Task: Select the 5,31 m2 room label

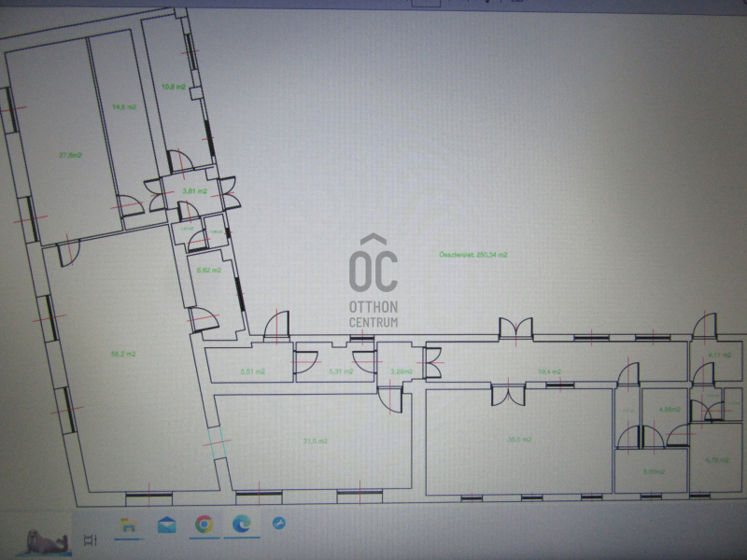Action: pyautogui.click(x=341, y=371)
